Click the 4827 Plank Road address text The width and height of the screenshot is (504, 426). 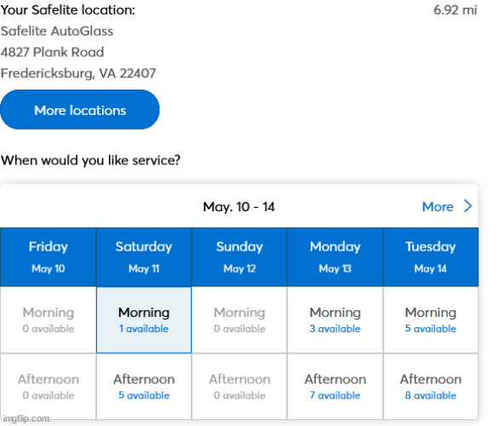coord(53,52)
